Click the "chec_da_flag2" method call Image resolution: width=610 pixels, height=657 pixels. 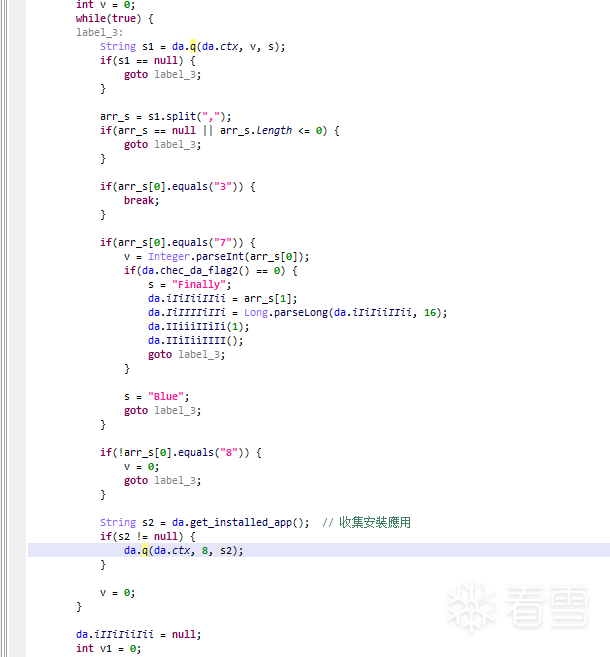click(x=199, y=271)
